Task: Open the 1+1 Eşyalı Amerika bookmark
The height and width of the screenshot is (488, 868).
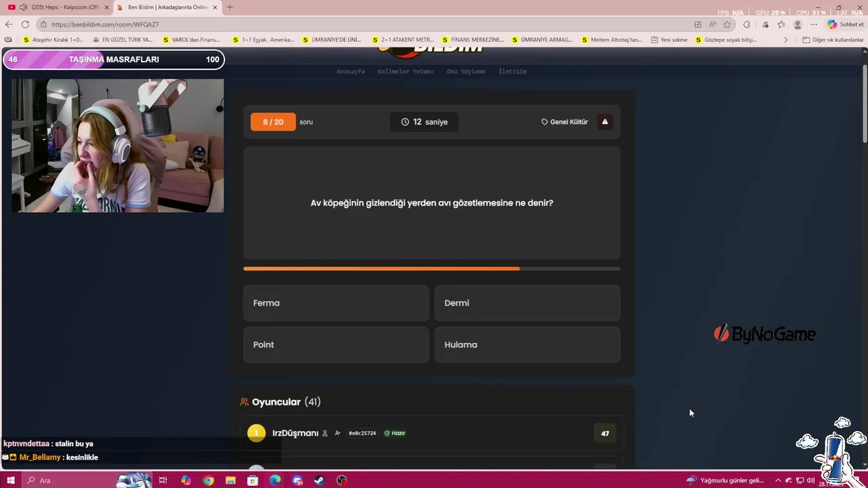Action: 263,40
